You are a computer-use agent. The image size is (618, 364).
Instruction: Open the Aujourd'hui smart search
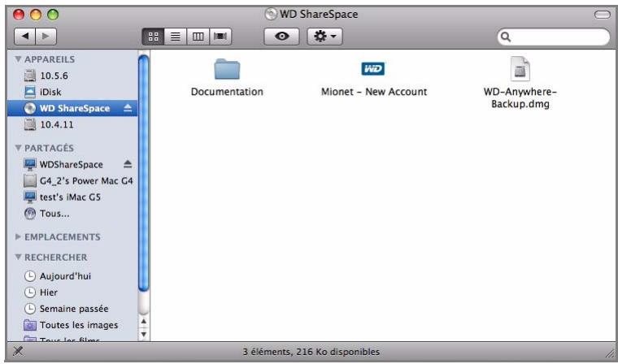[x=72, y=276]
